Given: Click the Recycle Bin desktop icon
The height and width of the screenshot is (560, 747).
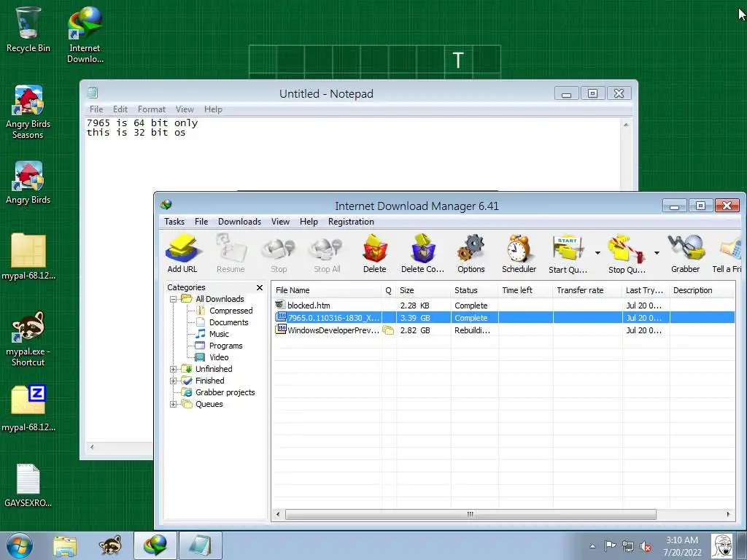Looking at the screenshot, I should point(28,29).
